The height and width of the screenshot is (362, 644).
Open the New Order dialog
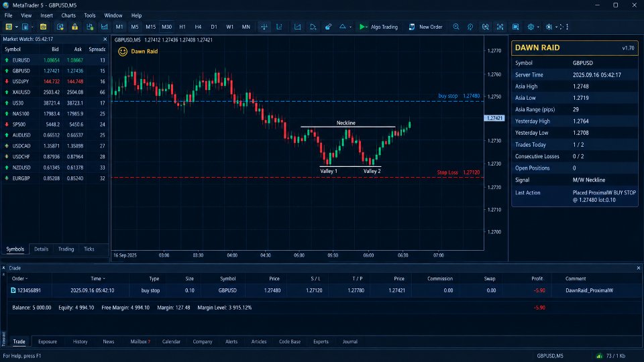425,27
